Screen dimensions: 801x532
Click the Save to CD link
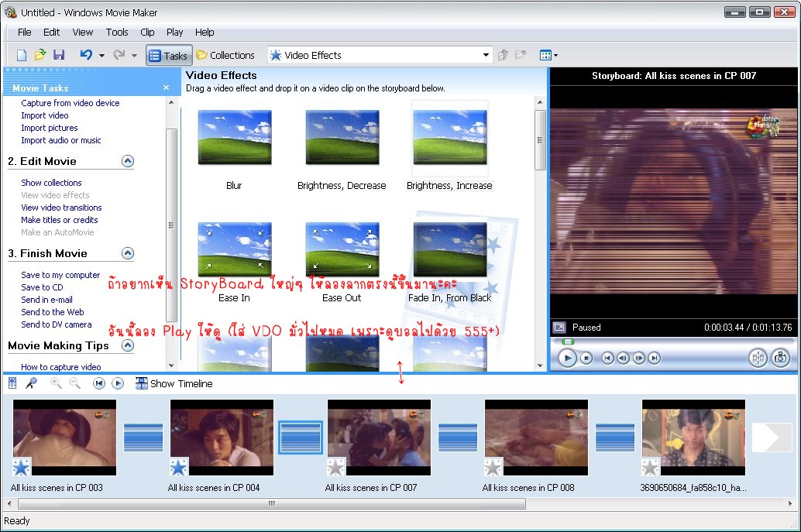click(43, 287)
